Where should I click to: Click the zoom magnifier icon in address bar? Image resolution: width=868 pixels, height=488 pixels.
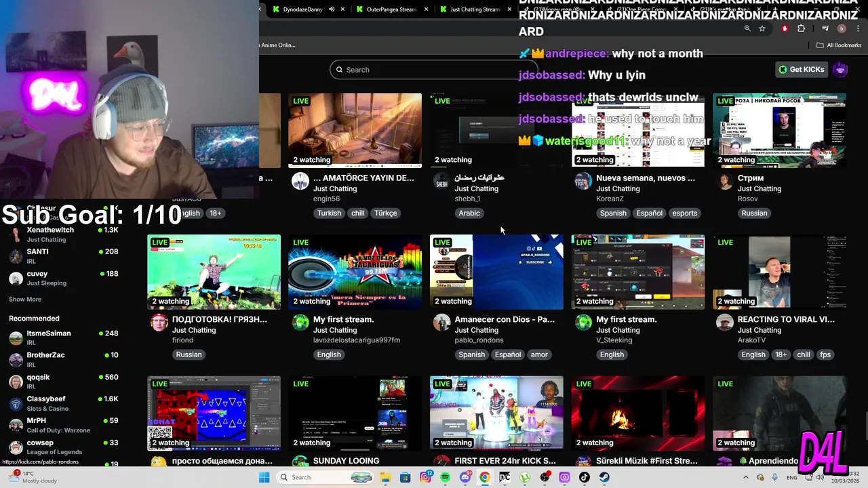(x=747, y=28)
